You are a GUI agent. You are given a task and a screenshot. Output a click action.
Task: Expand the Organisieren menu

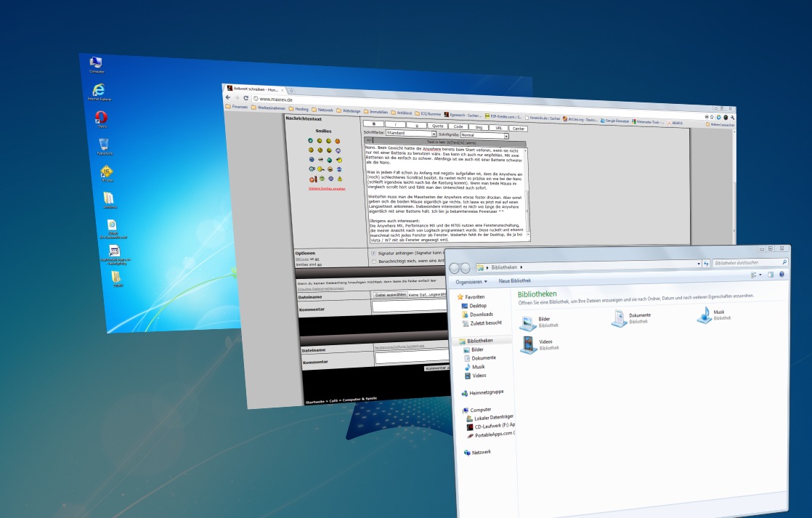(x=471, y=281)
